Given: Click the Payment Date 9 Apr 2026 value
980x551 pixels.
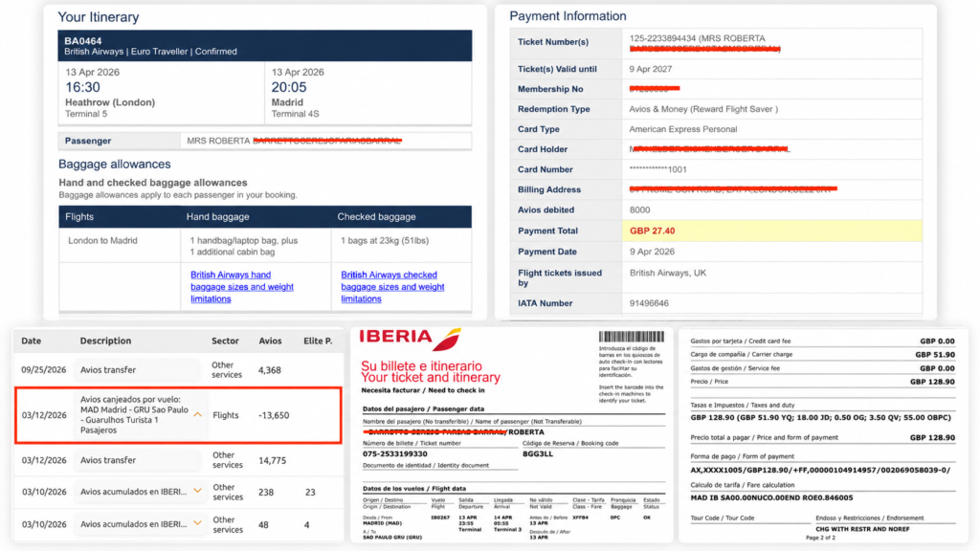Looking at the screenshot, I should pos(652,252).
